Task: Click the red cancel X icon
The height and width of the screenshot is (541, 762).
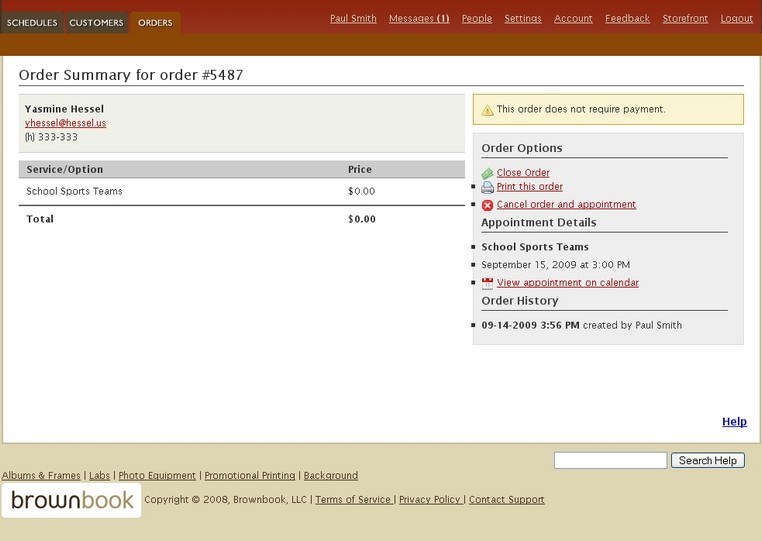Action: (487, 205)
